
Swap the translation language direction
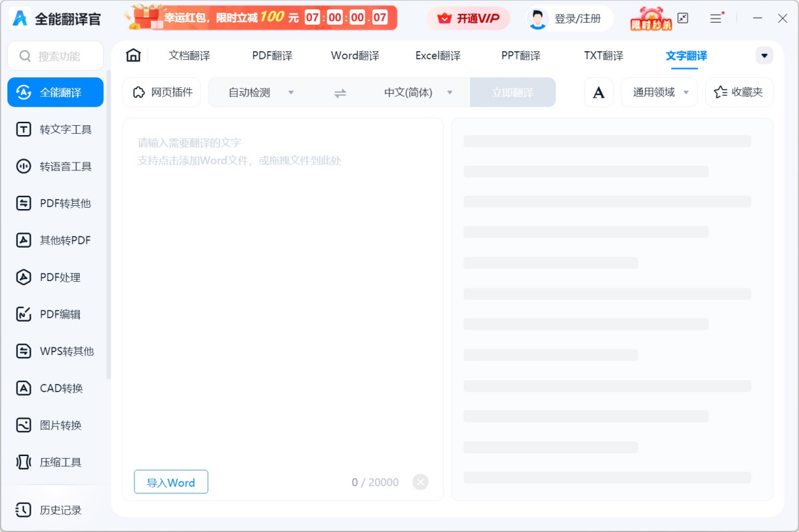click(x=340, y=93)
